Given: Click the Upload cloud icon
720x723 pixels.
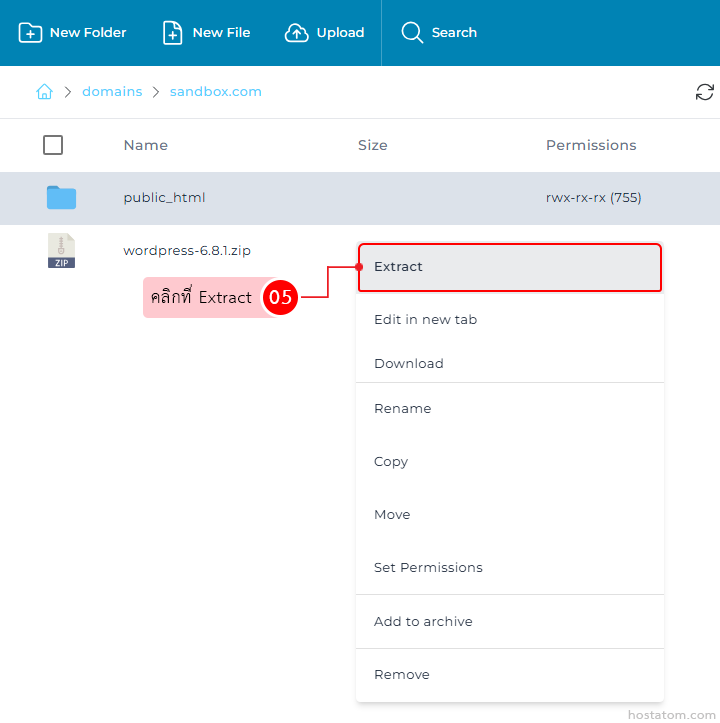Looking at the screenshot, I should (x=297, y=33).
